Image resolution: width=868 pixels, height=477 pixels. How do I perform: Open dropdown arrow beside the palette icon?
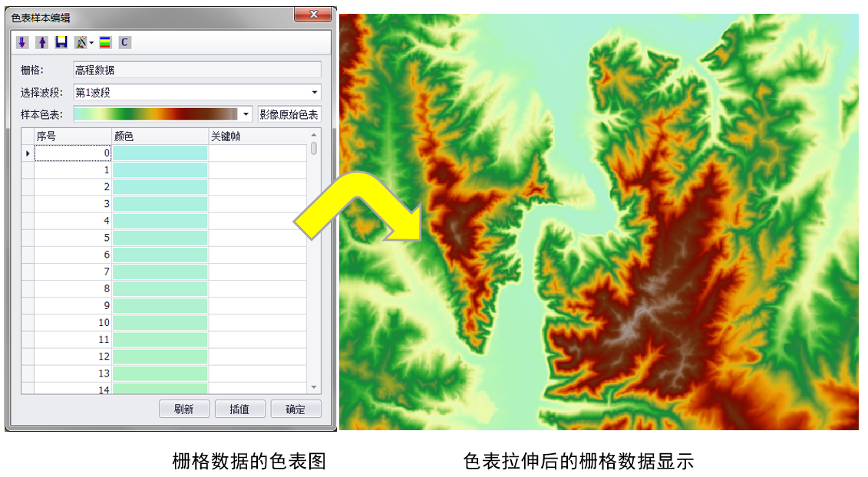(91, 43)
